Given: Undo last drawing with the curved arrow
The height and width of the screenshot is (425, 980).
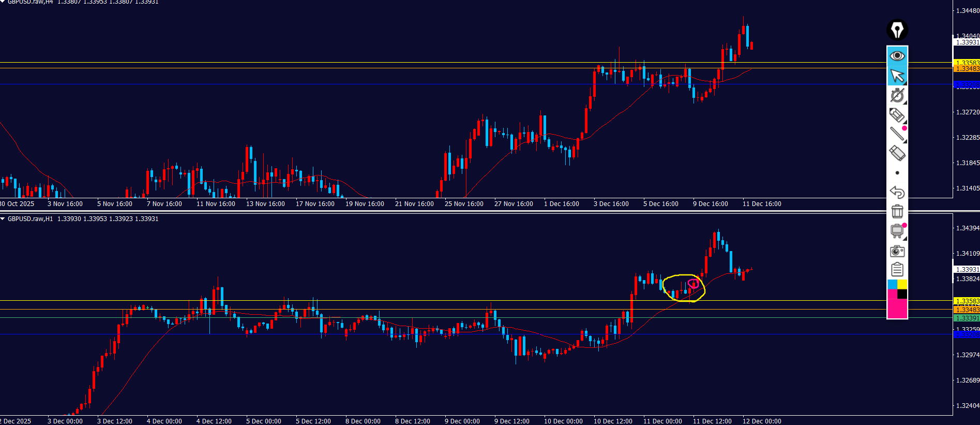Looking at the screenshot, I should (897, 192).
